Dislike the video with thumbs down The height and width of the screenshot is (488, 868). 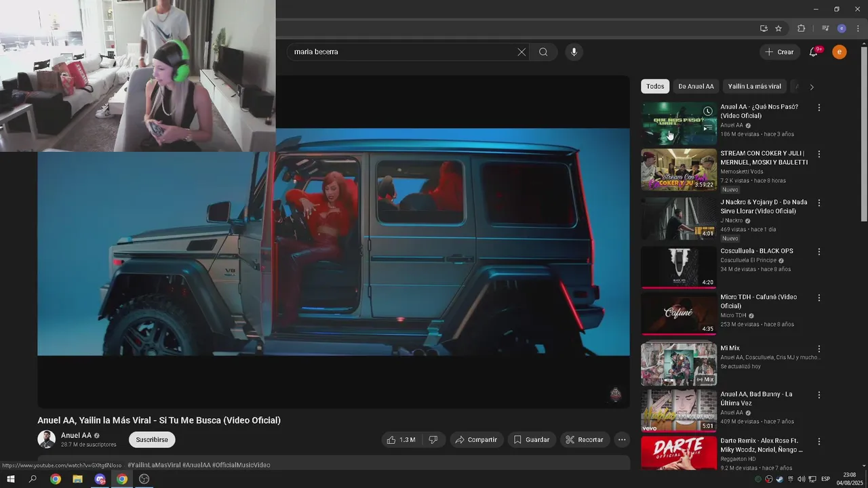[x=433, y=440]
